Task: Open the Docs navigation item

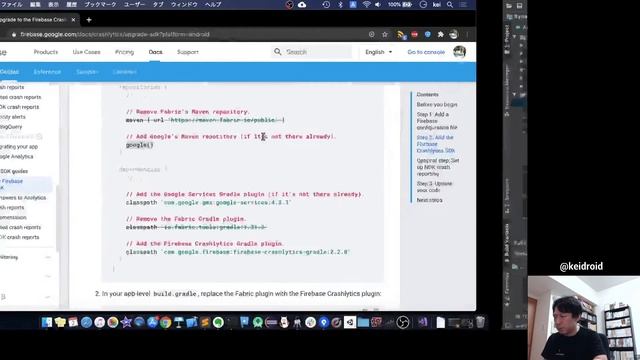Action: (x=155, y=52)
